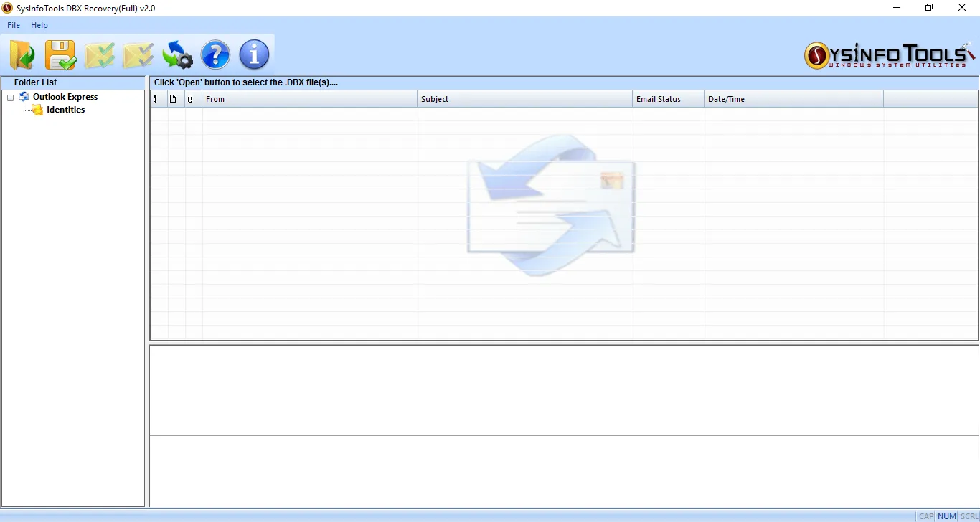Viewport: 980px width, 522px height.
Task: Click the SysInfoTools logo
Action: (x=890, y=55)
